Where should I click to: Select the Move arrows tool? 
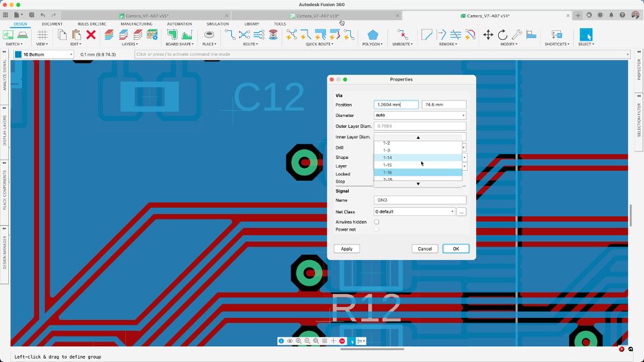tap(488, 35)
